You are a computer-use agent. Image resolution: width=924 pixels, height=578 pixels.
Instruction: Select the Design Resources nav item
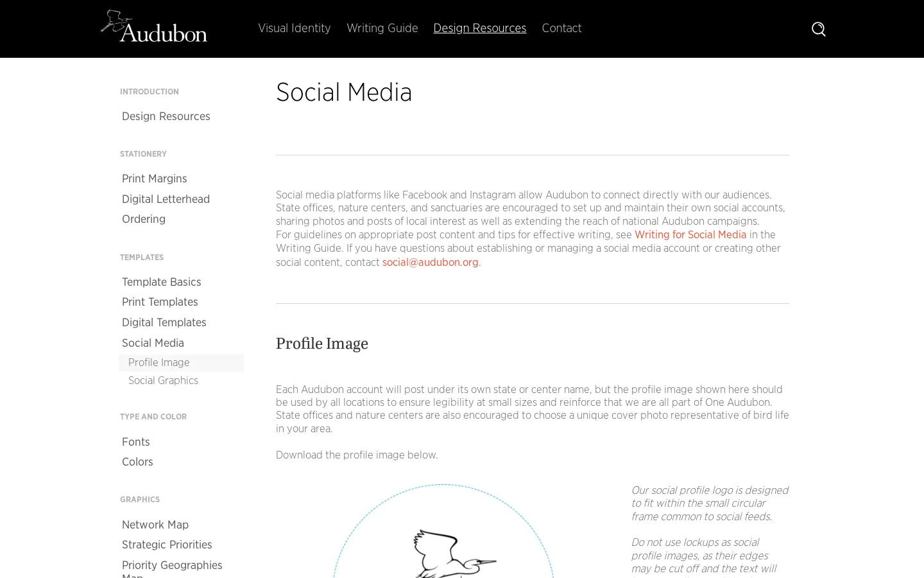(x=480, y=28)
